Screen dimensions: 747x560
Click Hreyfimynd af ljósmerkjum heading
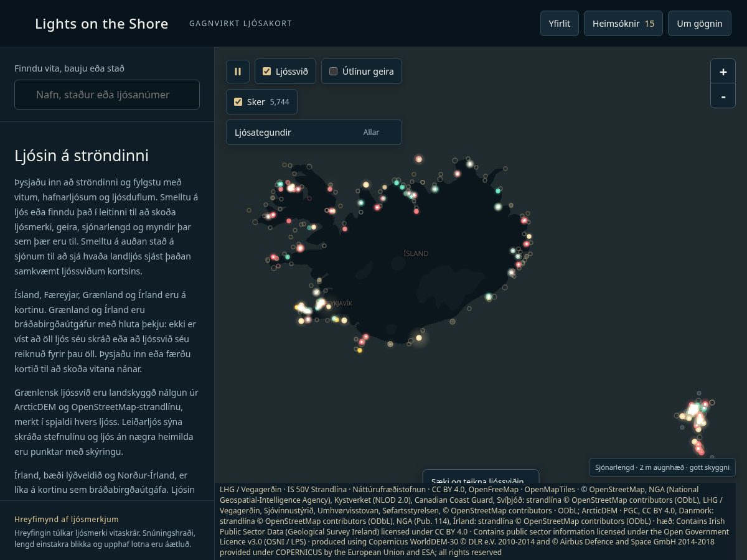coord(67,519)
